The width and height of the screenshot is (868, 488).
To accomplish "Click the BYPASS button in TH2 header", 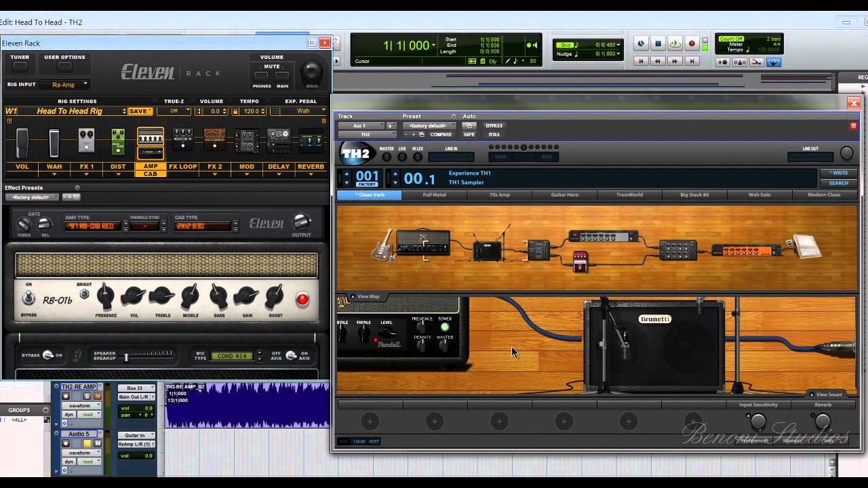I will pyautogui.click(x=494, y=125).
